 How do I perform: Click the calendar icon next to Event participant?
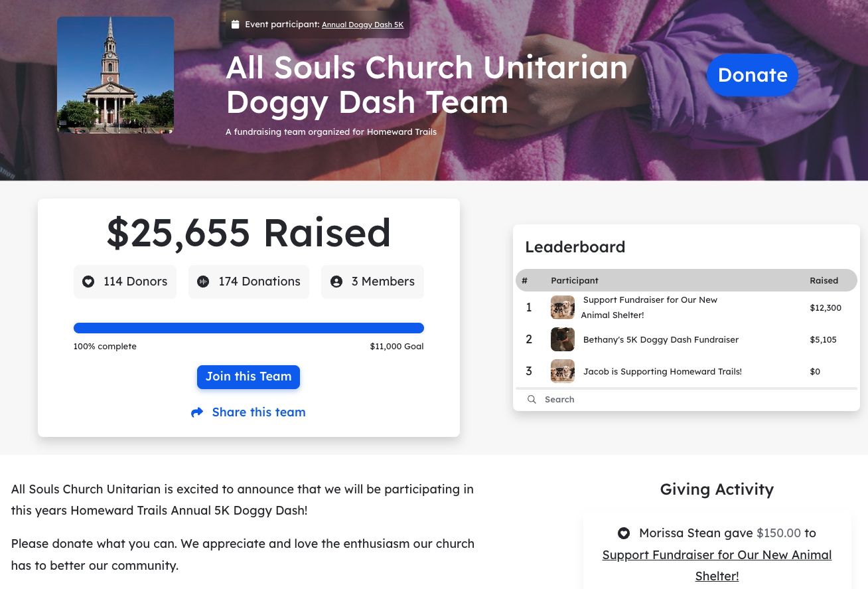point(236,24)
